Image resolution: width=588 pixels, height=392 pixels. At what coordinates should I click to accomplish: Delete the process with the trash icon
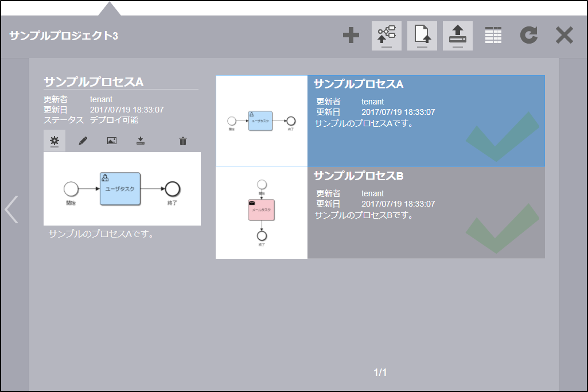click(x=182, y=141)
